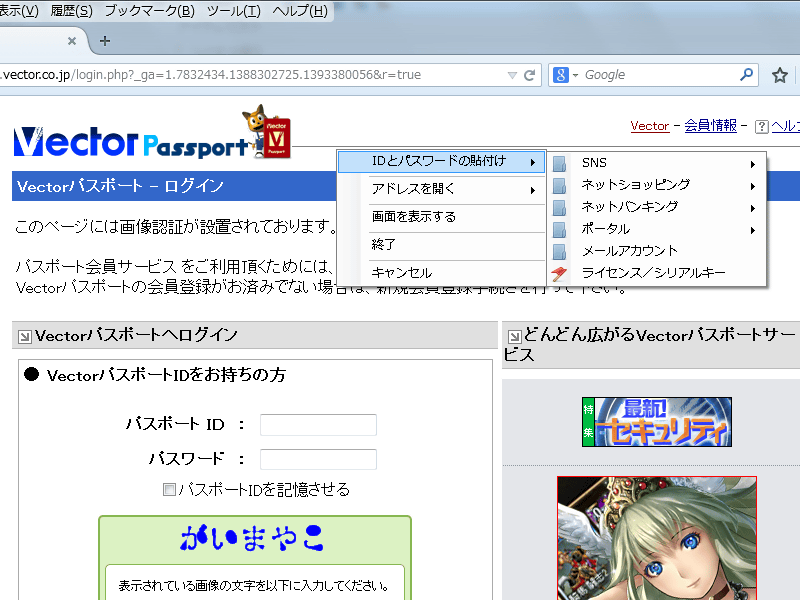800x600 pixels.
Task: Open a new tab with plus button
Action: click(x=105, y=41)
